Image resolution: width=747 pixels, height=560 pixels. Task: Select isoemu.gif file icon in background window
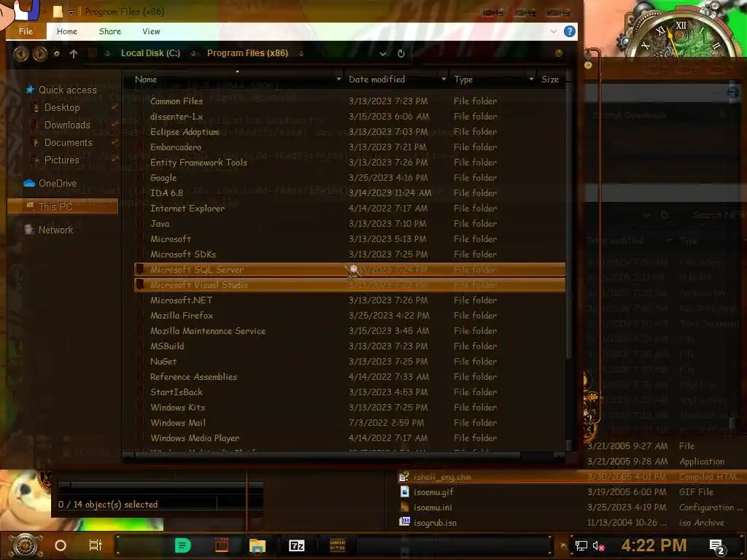(404, 491)
